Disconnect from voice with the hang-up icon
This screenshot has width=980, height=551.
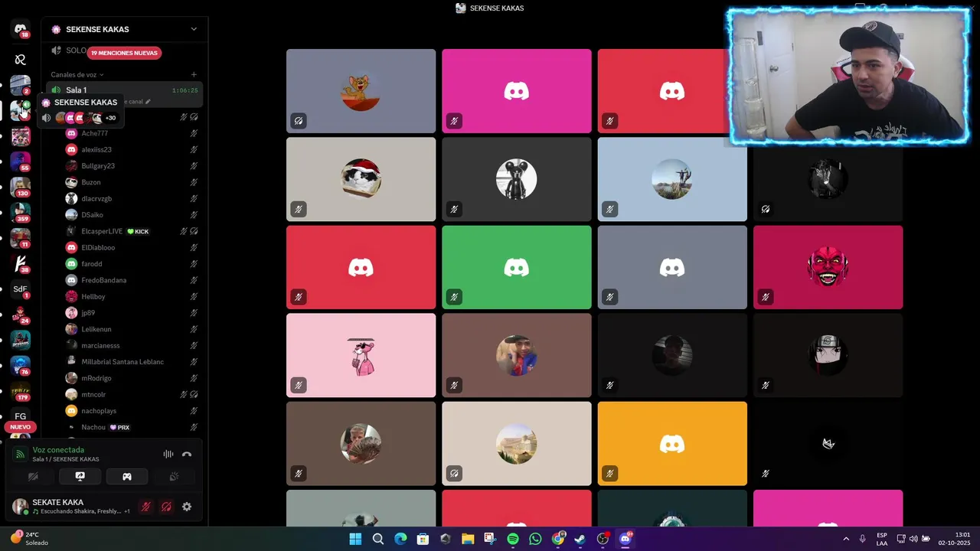click(x=187, y=454)
